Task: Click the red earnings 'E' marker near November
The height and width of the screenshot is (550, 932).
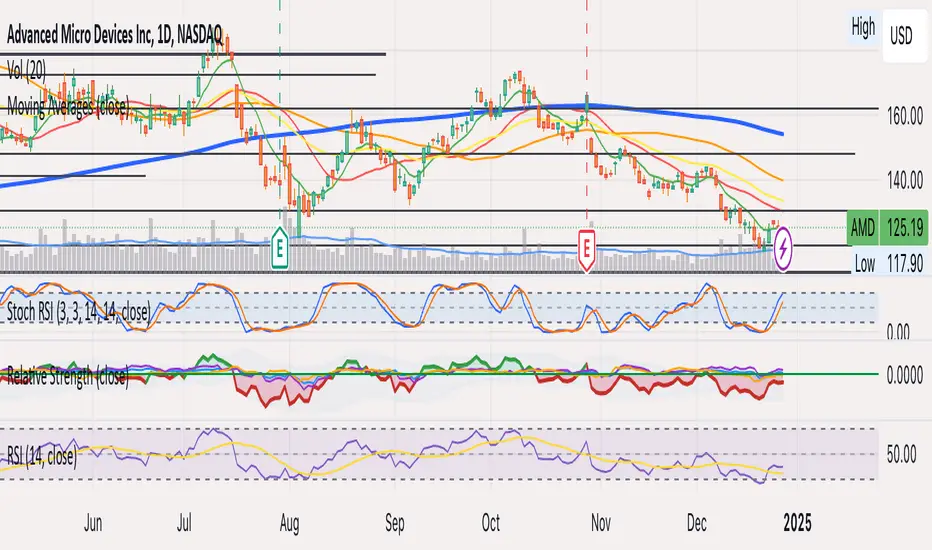Action: [587, 249]
